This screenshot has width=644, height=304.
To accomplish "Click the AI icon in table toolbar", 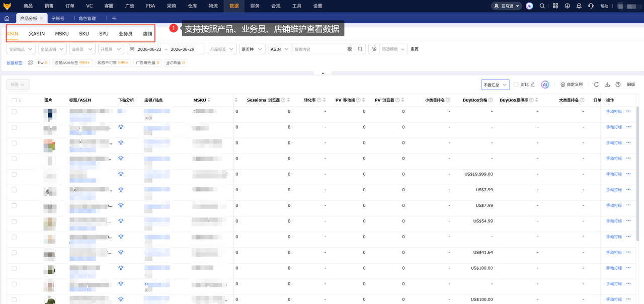I will click(545, 85).
